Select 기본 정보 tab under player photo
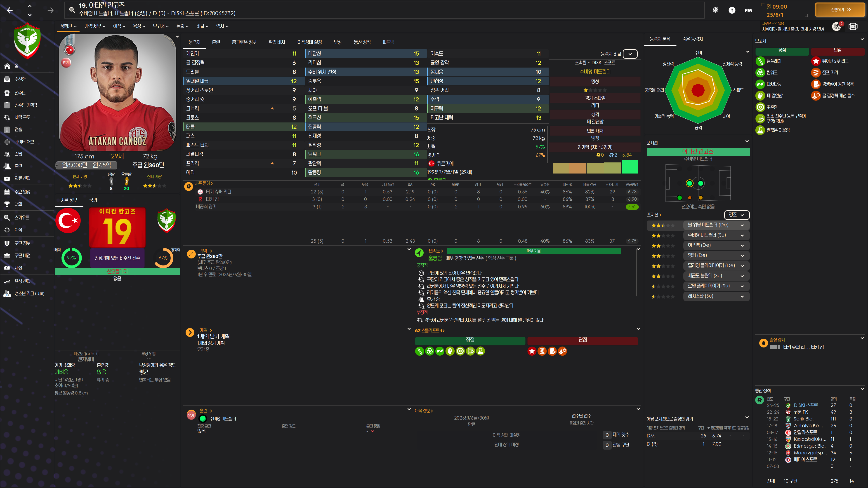 69,200
